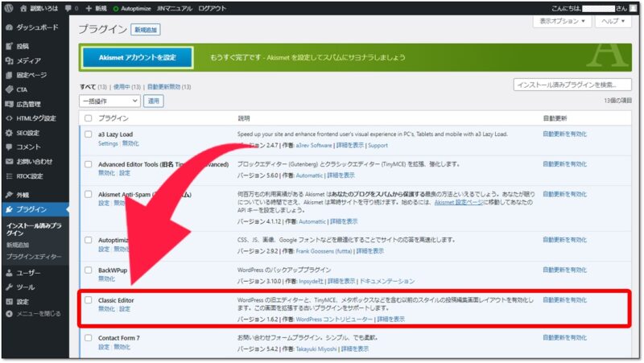
Task: Check the a3 Lazy Load checkbox
Action: (x=89, y=134)
